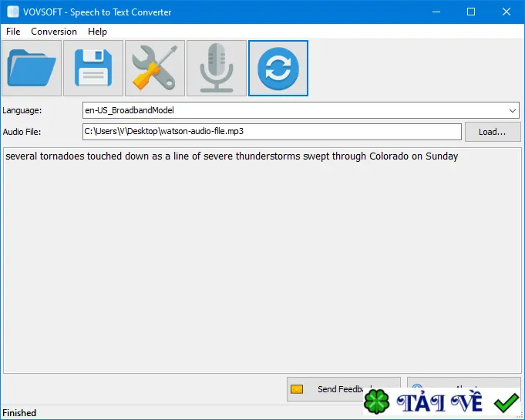Image resolution: width=525 pixels, height=420 pixels.
Task: Open the Conversion menu
Action: (x=54, y=32)
